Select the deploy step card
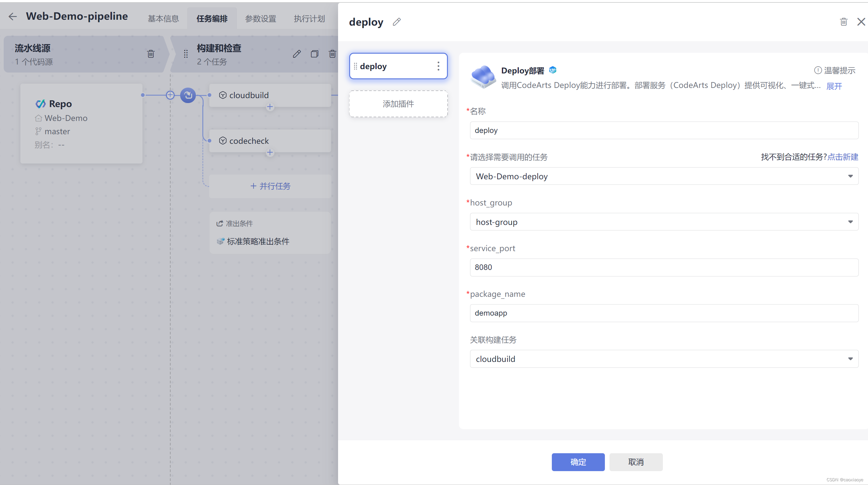This screenshot has height=485, width=868. (398, 66)
